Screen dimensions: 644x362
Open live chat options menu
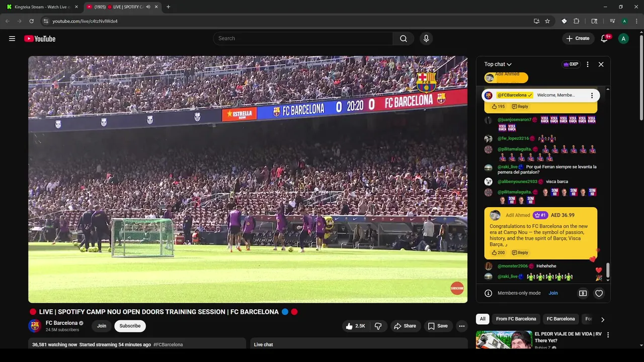(x=587, y=64)
